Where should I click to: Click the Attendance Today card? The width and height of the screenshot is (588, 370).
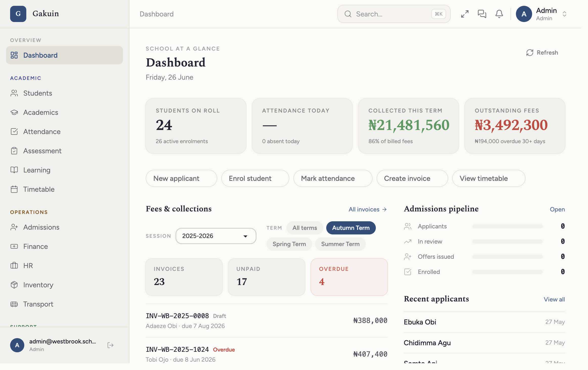302,126
